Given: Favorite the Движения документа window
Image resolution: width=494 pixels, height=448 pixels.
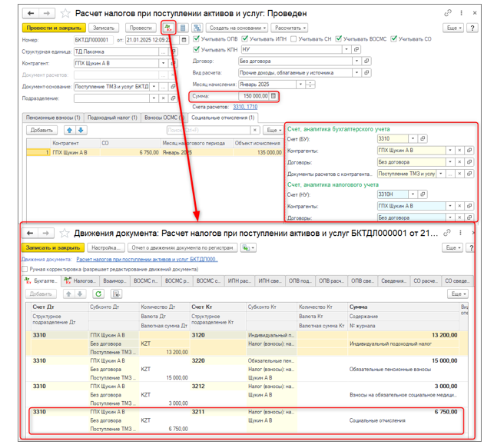Looking at the screenshot, I should [x=65, y=233].
